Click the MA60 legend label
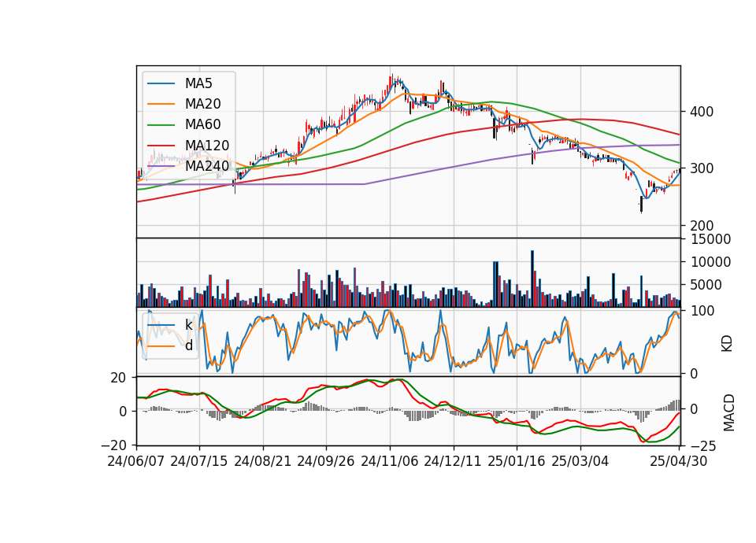Viewport: 756px width, 543px height. (x=202, y=125)
